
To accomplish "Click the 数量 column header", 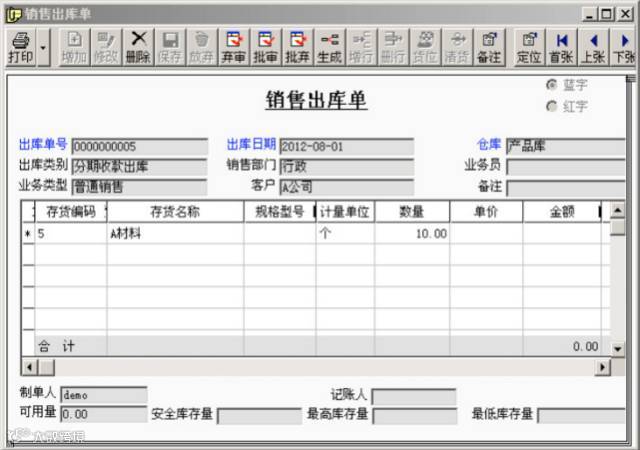I will tap(412, 212).
